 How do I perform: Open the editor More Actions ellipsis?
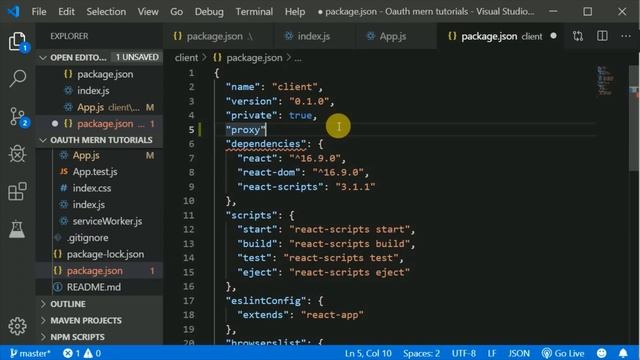point(626,36)
